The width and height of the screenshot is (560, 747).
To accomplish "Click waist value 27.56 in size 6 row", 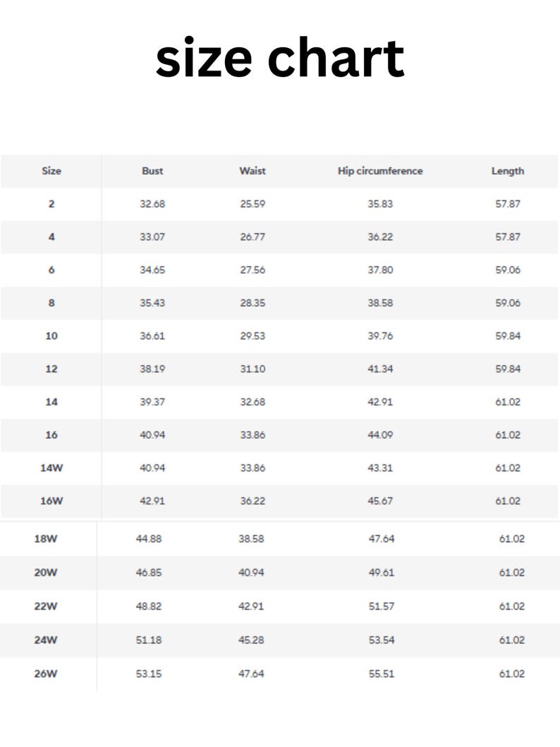I will (x=252, y=269).
